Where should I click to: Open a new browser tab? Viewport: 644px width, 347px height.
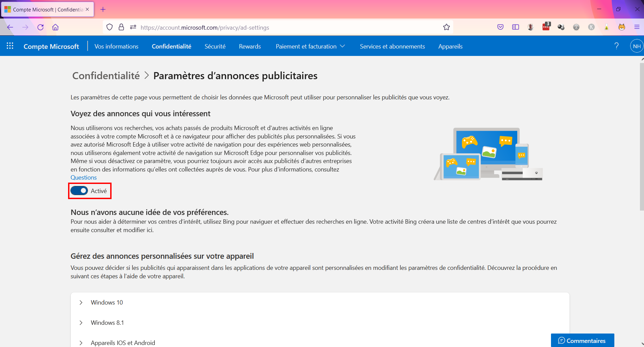pos(103,9)
